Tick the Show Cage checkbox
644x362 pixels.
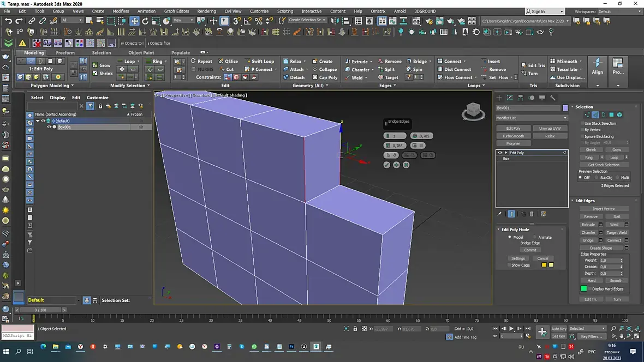tap(509, 265)
